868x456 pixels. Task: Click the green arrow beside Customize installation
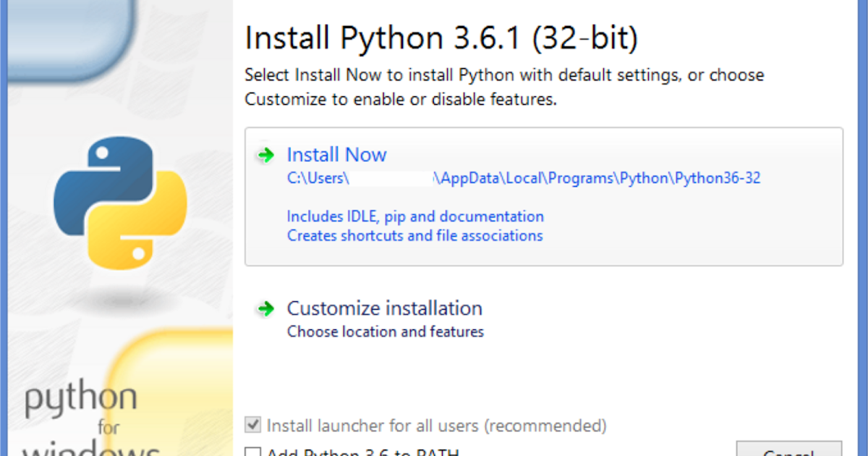265,308
